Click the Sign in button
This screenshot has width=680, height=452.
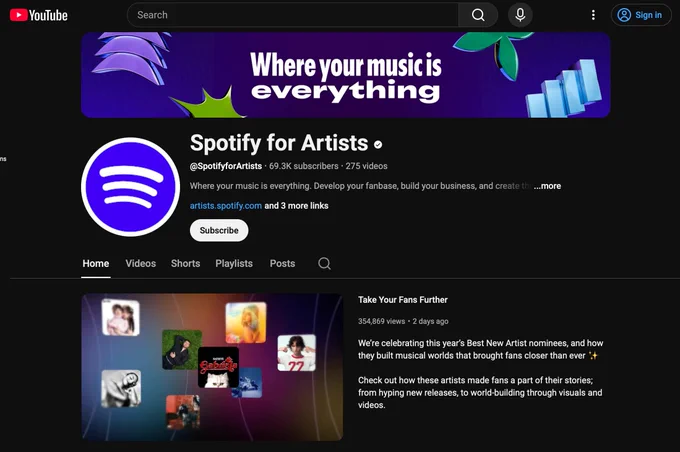click(641, 15)
